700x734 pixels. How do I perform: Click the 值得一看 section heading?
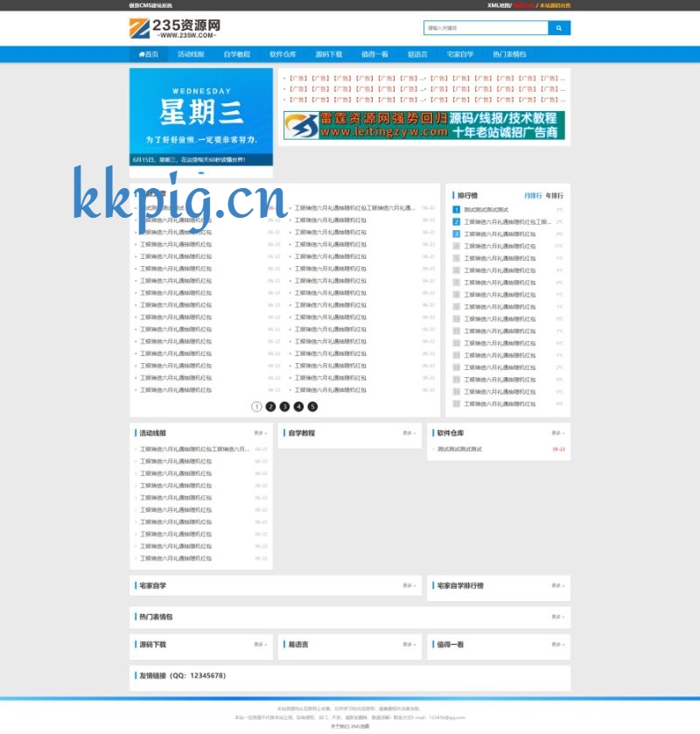451,645
